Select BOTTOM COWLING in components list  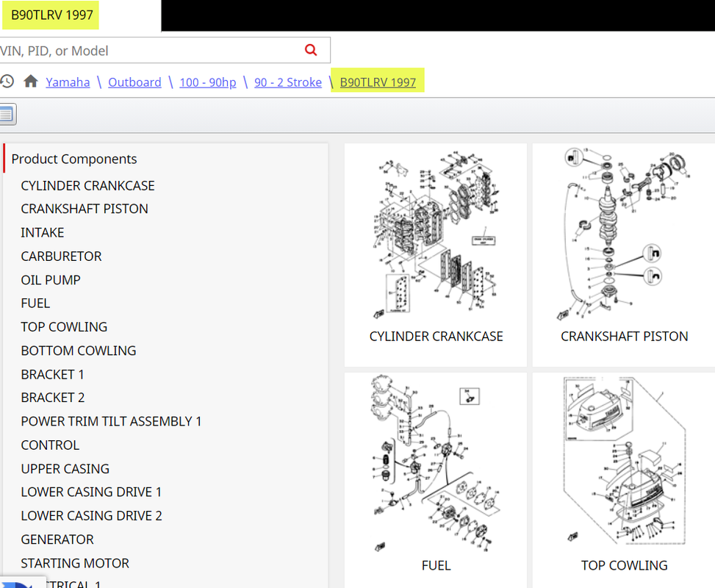(79, 351)
